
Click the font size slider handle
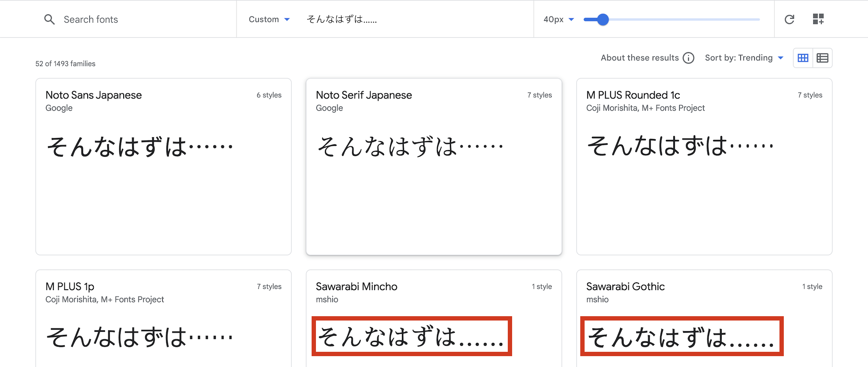602,20
